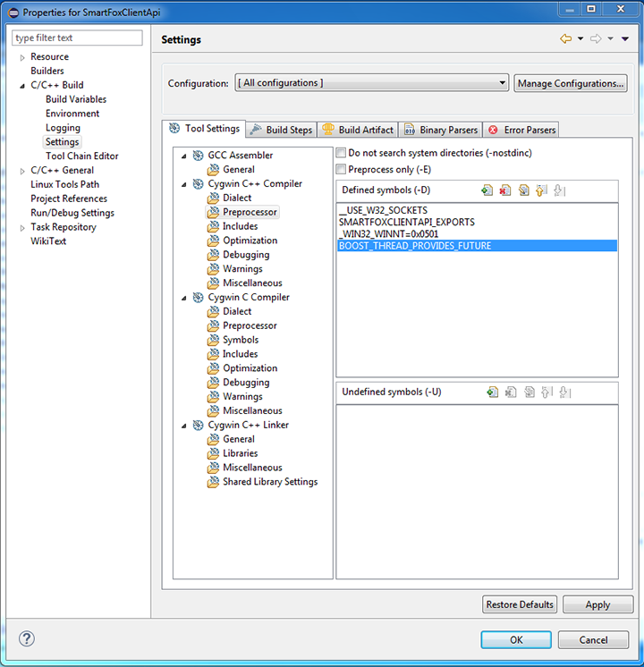Click Restore Defaults button
Screen dimensions: 644x667
click(x=520, y=604)
